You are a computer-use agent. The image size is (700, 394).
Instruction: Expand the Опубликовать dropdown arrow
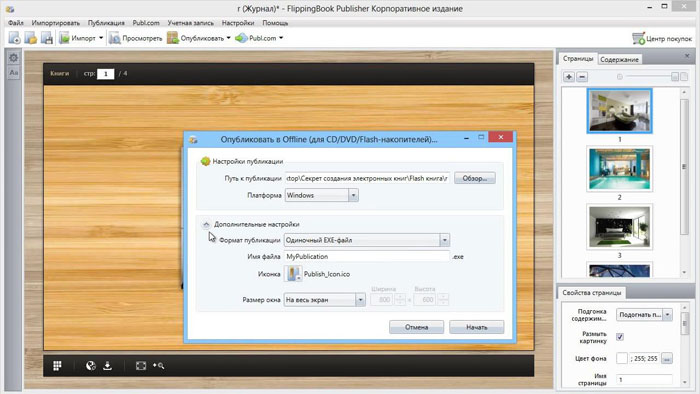tap(229, 38)
